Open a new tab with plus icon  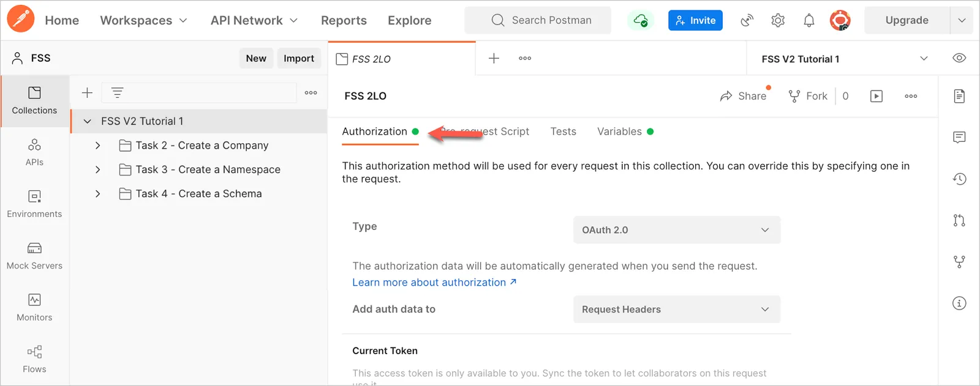click(x=494, y=58)
